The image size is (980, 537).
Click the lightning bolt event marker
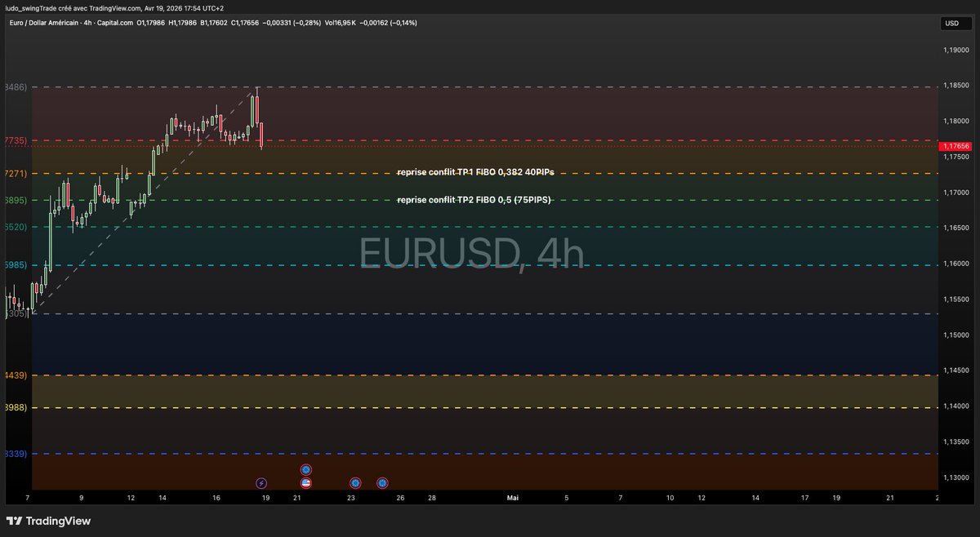pos(261,482)
